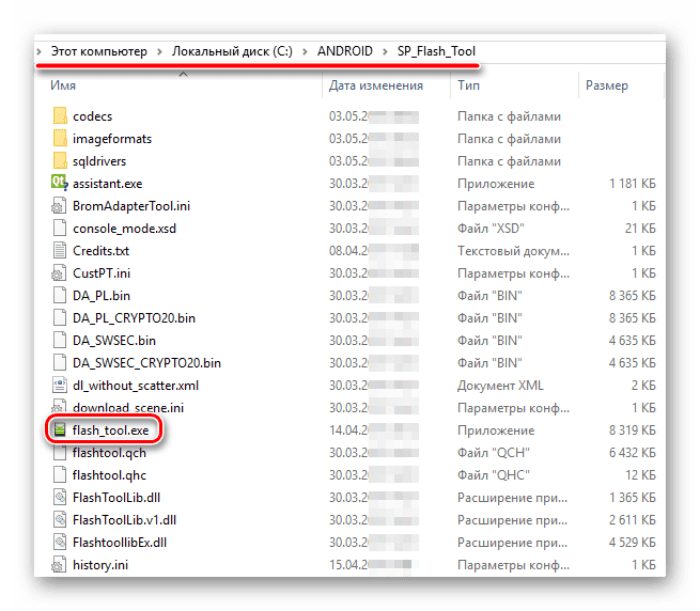Screen dimensions: 700x611
Task: Select file name DA_PL_CRYPTO20.bin
Action: [x=134, y=318]
